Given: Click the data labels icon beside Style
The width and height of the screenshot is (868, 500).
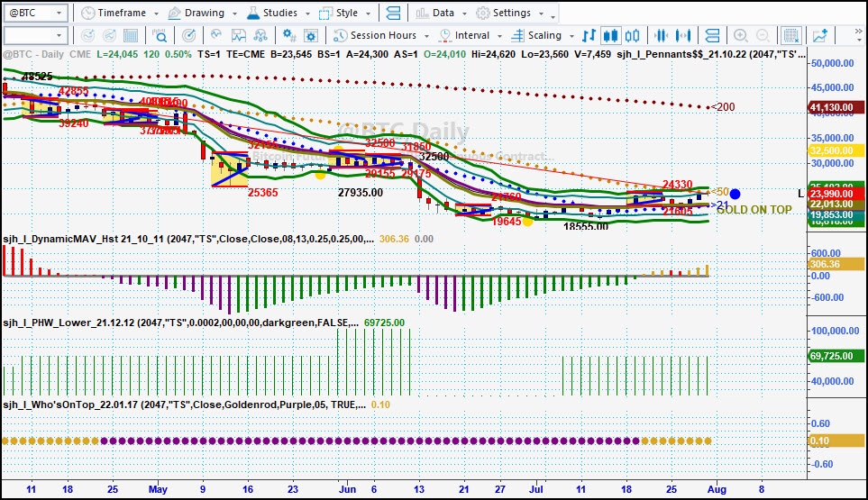Looking at the screenshot, I should click(x=393, y=13).
